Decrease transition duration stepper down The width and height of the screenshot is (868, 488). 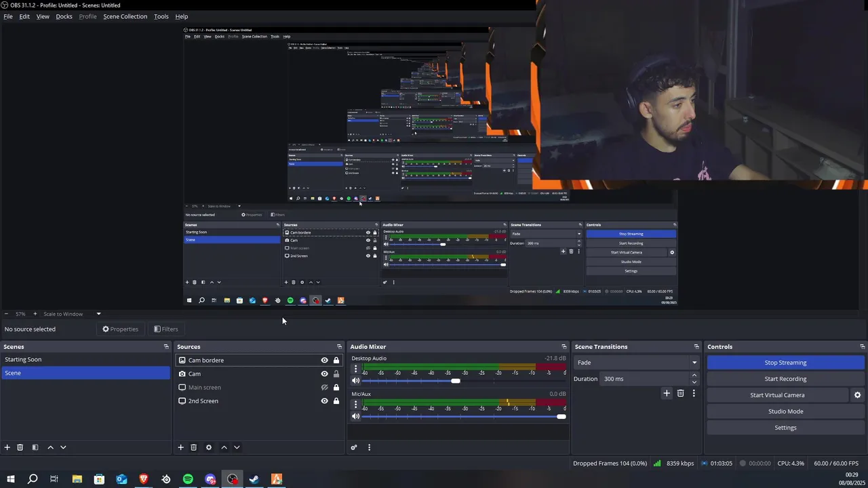[x=694, y=382]
